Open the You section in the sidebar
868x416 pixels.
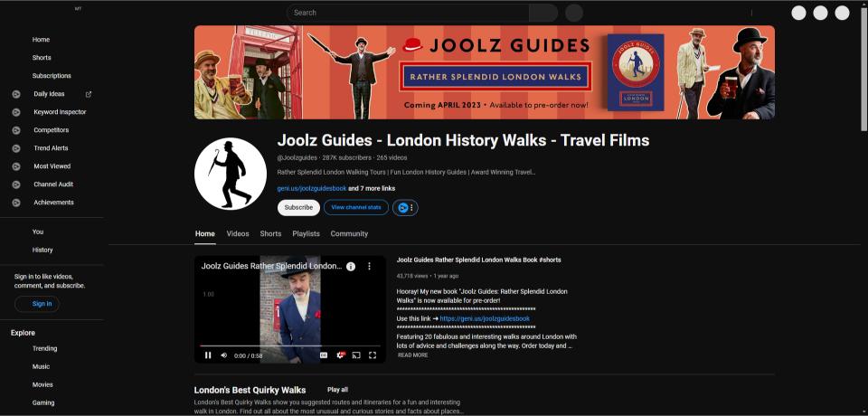(x=38, y=232)
